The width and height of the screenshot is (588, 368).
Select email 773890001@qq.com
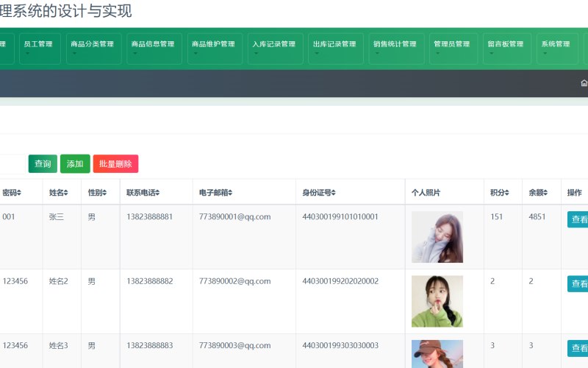tap(234, 216)
